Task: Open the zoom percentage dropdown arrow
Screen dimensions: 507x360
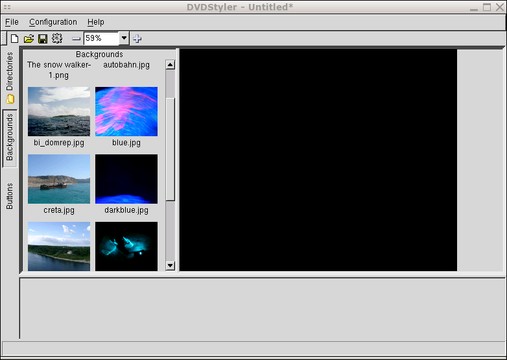Action: click(124, 38)
